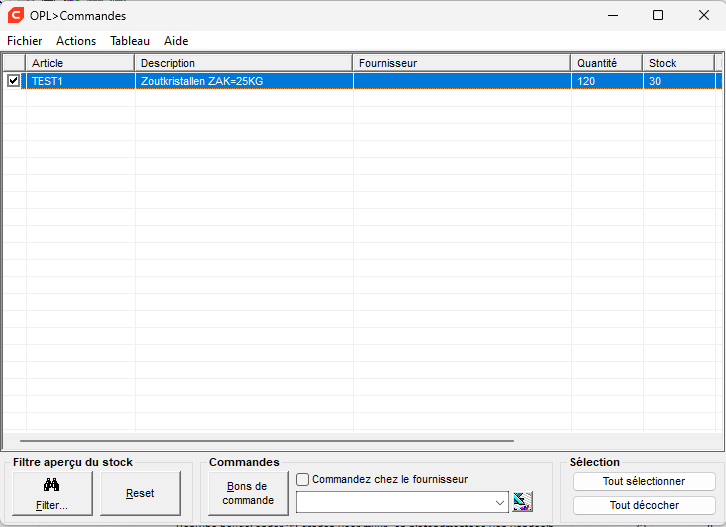
Task: Open the supplier combo box dropdown
Action: point(500,502)
